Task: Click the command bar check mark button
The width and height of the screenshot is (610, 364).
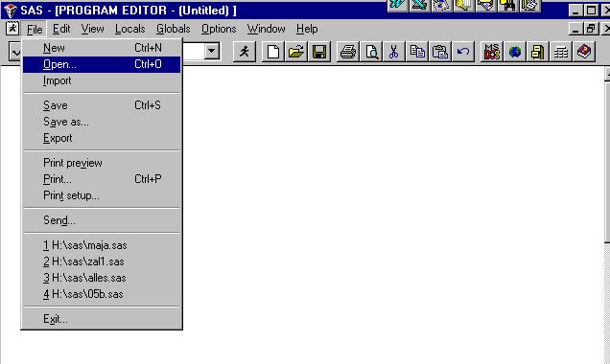Action: (x=15, y=52)
